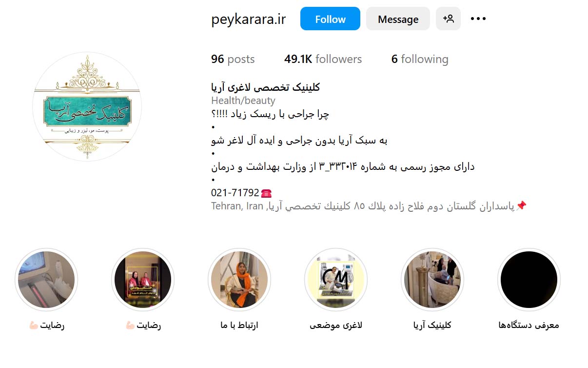588x368 pixels.
Task: View the 6 following list
Action: pyautogui.click(x=420, y=59)
